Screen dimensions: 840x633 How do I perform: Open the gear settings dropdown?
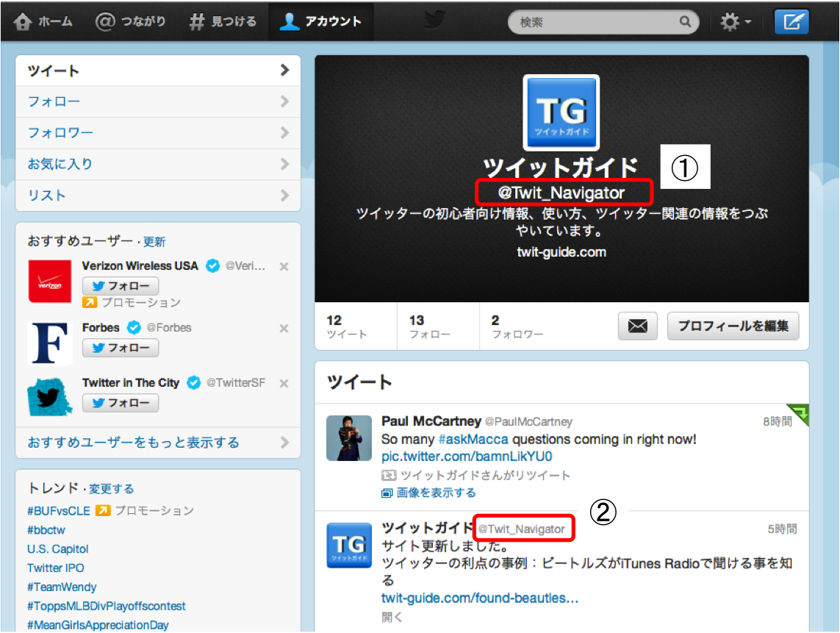tap(735, 22)
